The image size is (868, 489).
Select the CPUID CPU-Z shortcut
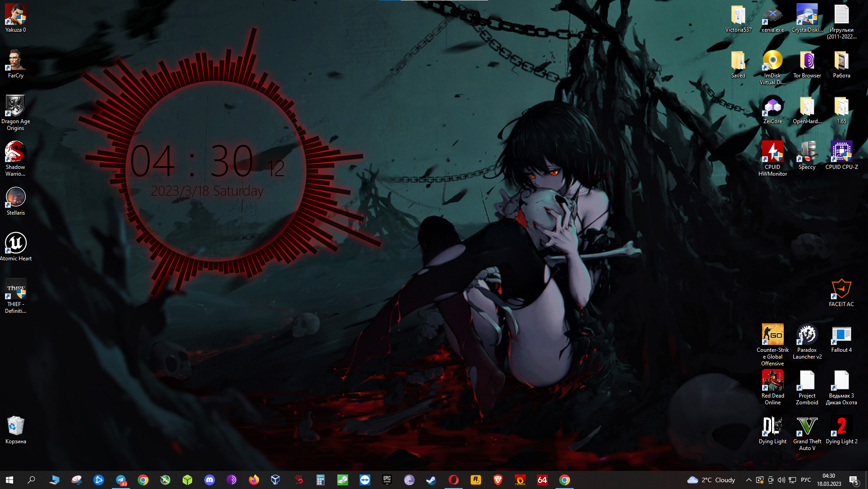click(x=841, y=156)
